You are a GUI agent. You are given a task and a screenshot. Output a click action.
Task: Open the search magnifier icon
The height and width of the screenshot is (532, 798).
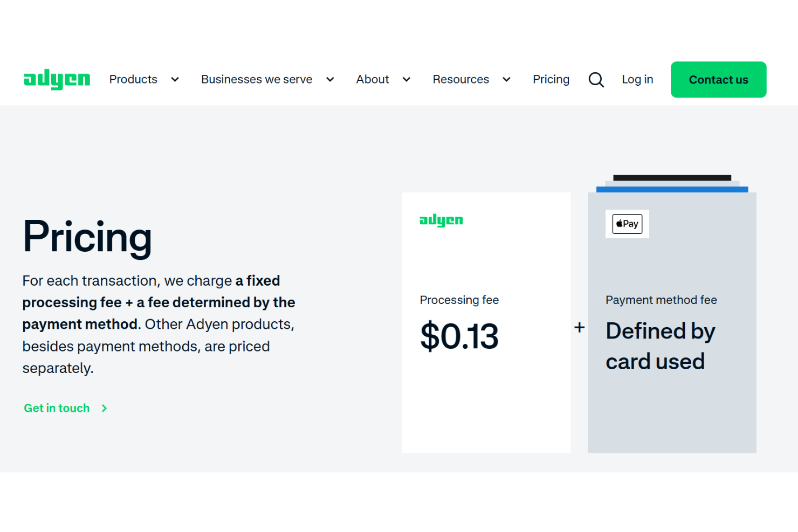tap(596, 80)
